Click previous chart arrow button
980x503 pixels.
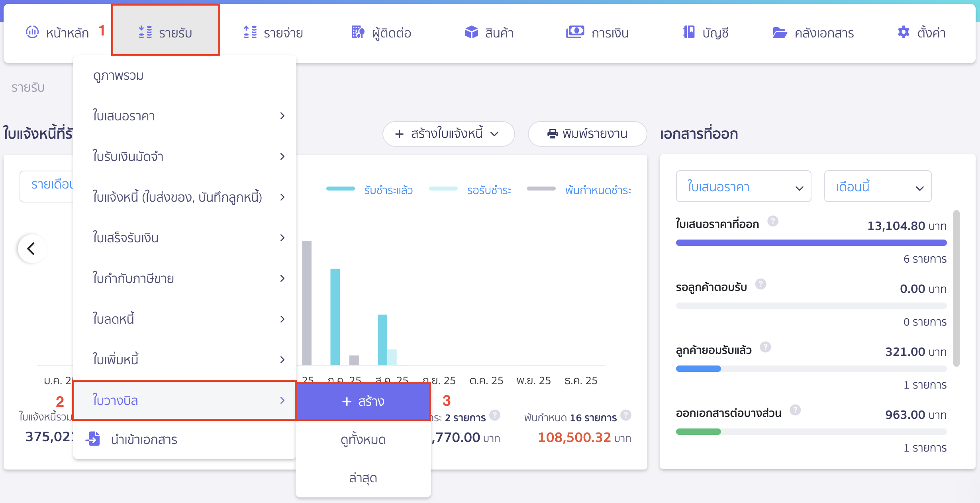[x=32, y=248]
